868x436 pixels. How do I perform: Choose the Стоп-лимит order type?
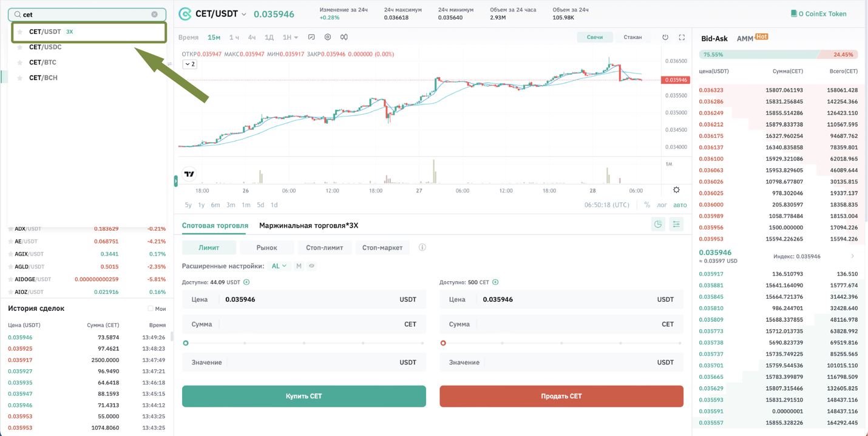325,248
